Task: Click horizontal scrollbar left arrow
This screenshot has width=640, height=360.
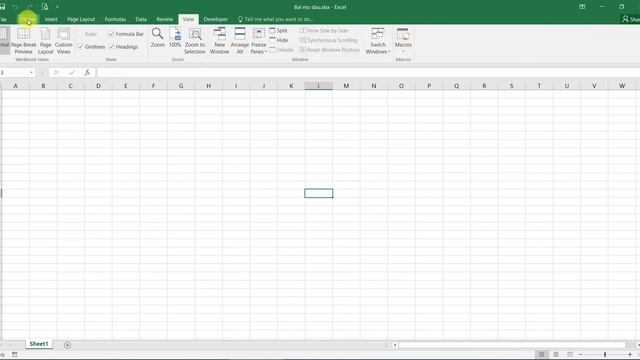Action: click(395, 345)
